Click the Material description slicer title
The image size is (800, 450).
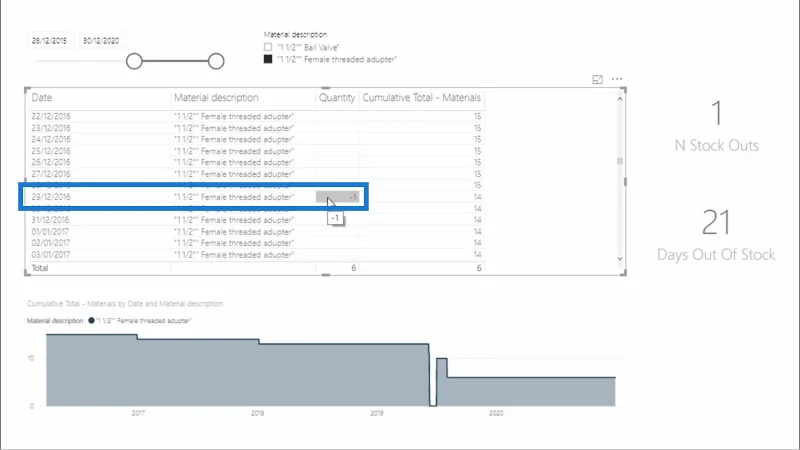point(295,35)
